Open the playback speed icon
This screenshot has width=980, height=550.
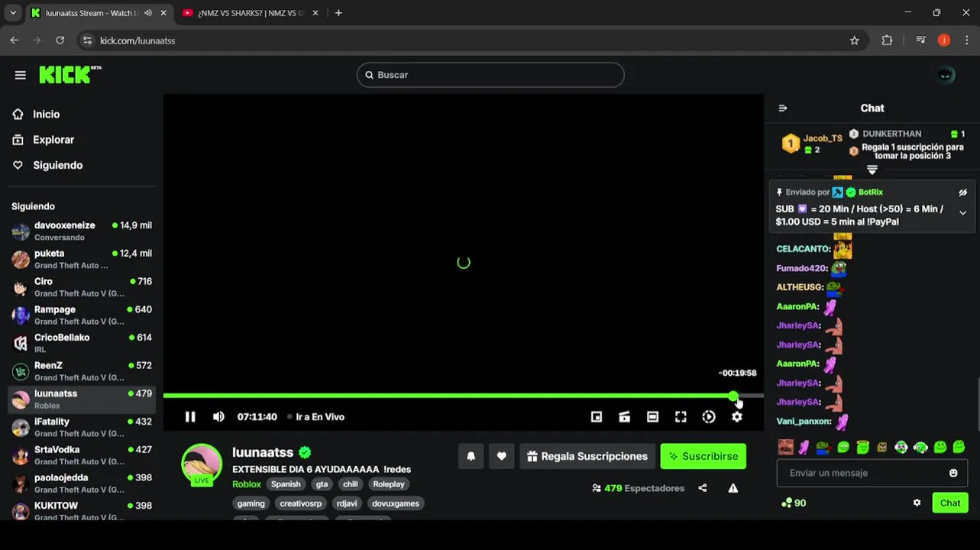tap(709, 416)
